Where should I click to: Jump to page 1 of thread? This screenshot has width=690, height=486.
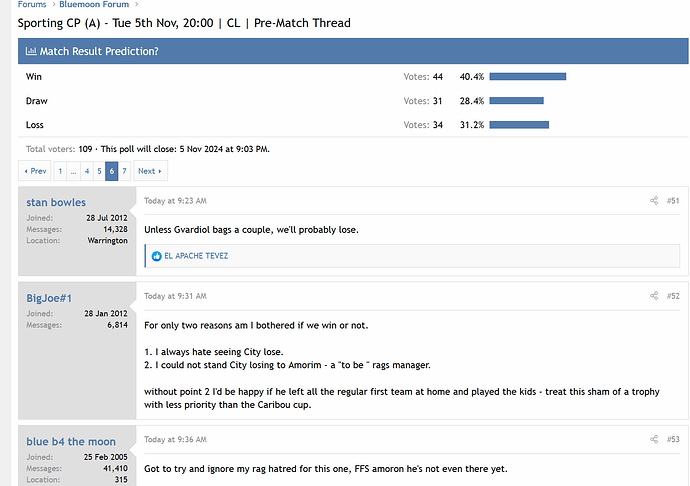click(x=60, y=171)
